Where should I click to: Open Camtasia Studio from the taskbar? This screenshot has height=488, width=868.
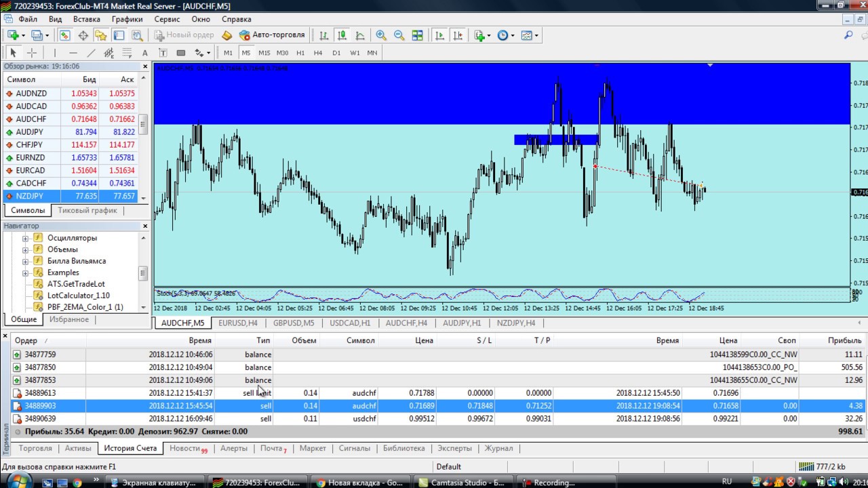(463, 483)
